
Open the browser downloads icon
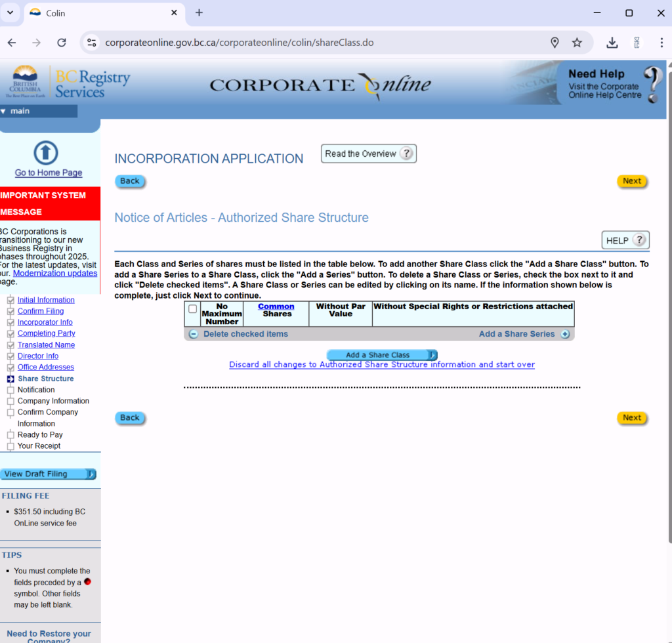[612, 43]
